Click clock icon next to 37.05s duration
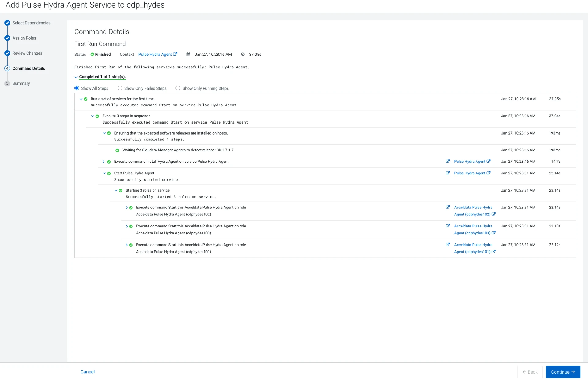The width and height of the screenshot is (588, 381). tap(243, 55)
